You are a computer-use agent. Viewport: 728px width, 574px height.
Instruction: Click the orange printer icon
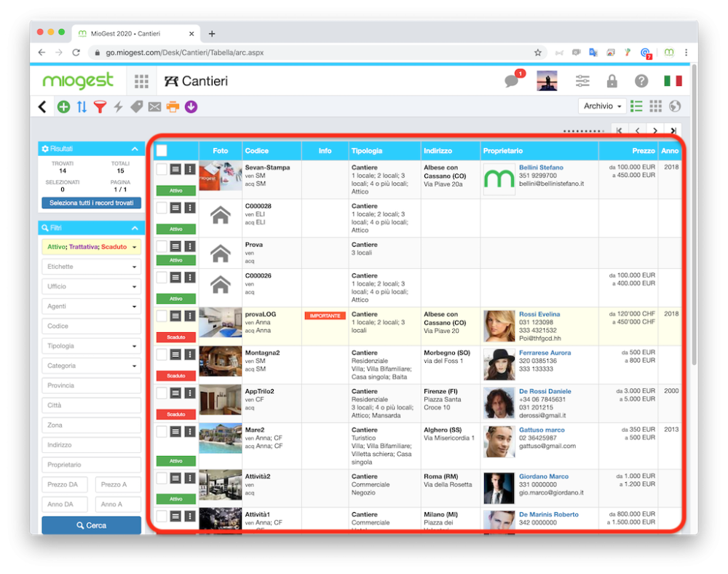pos(173,107)
